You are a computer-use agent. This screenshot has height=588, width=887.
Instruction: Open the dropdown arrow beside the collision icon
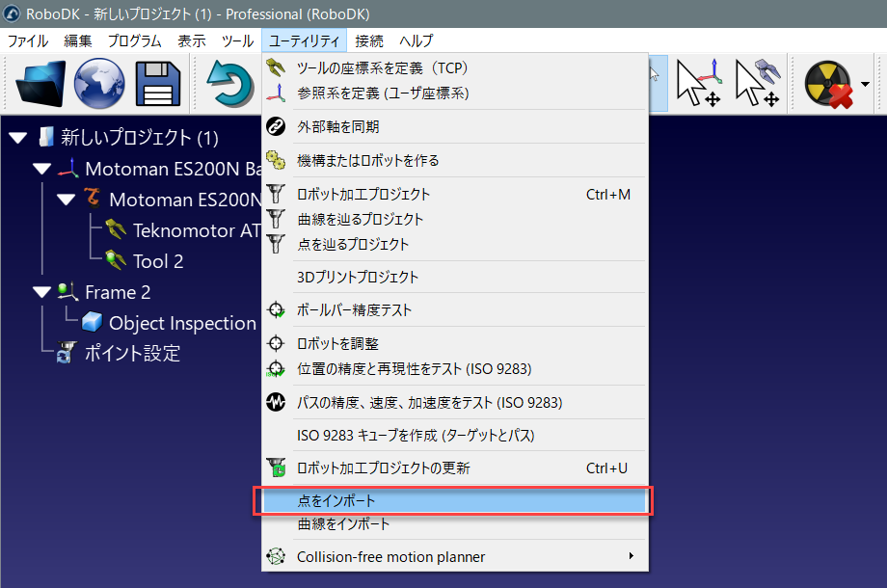coord(865,84)
